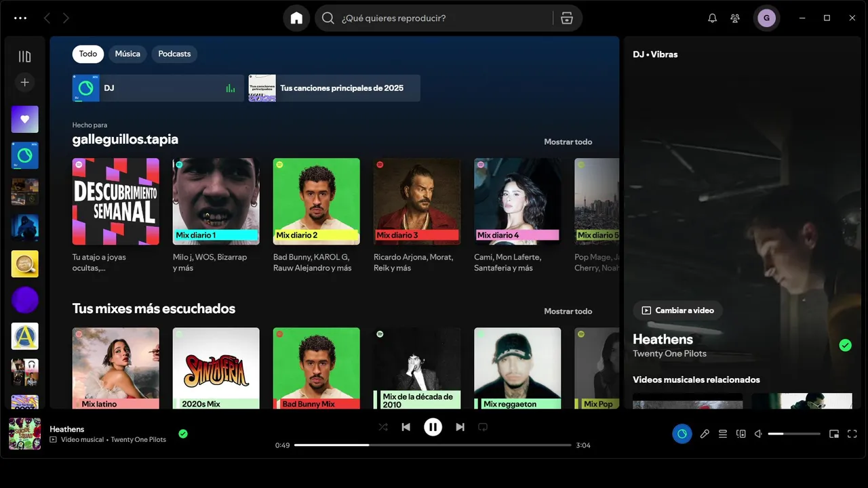The width and height of the screenshot is (868, 488).
Task: Show all most-listened mixes
Action: pos(568,311)
